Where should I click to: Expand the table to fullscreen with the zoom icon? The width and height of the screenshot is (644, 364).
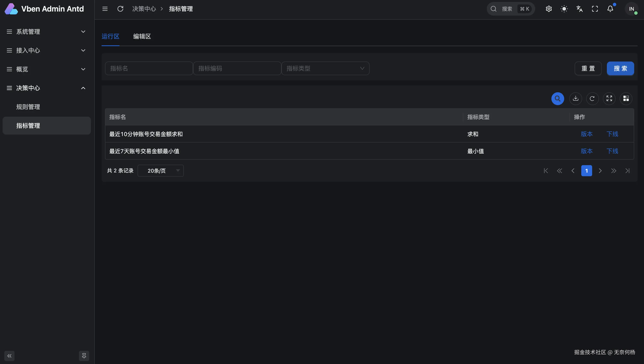click(609, 98)
